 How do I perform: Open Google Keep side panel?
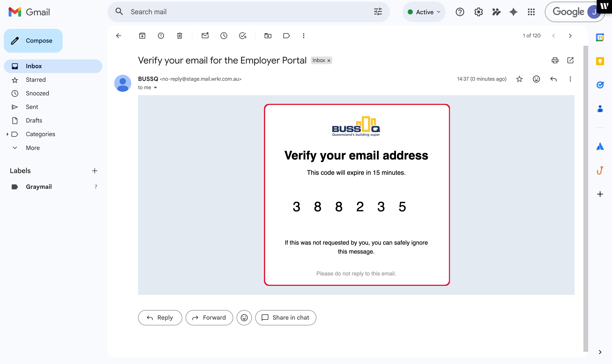point(600,61)
